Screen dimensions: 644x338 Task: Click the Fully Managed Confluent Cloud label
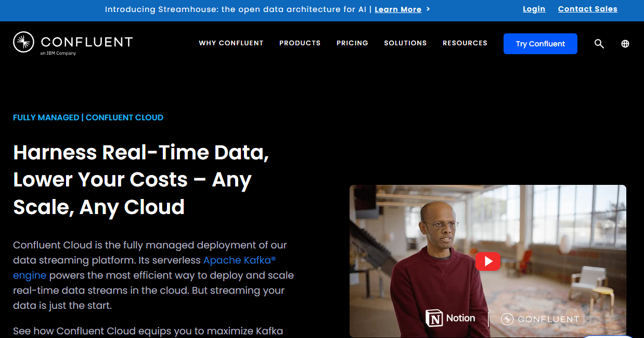pos(88,118)
